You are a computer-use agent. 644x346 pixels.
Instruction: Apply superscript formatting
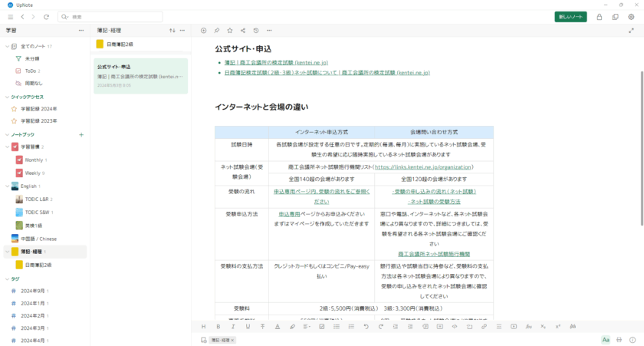pos(558,327)
